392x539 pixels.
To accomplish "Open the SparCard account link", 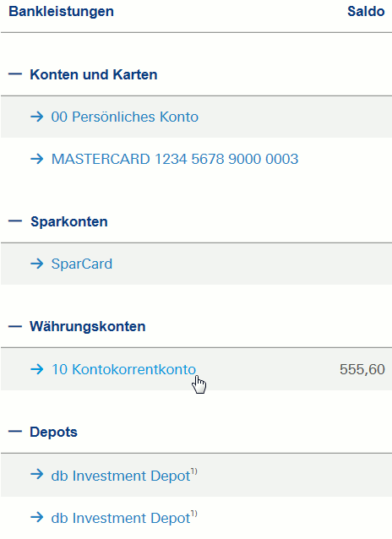I will point(81,264).
